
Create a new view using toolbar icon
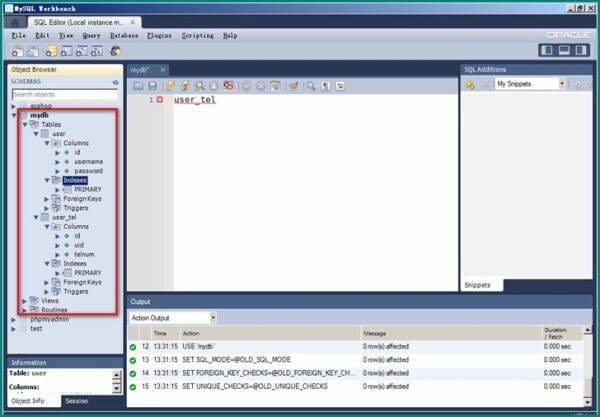82,51
